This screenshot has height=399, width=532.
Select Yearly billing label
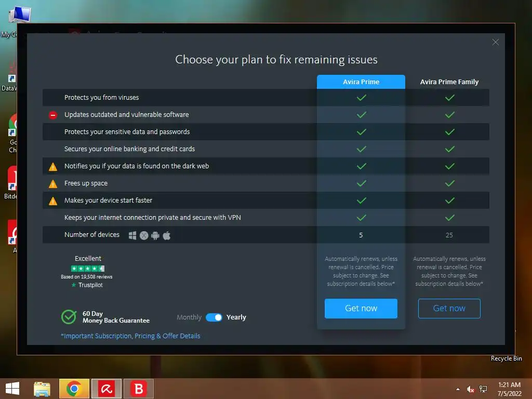(x=236, y=317)
